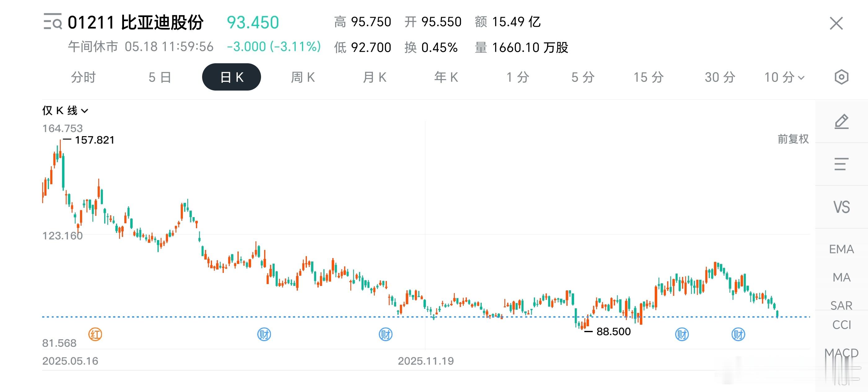Click the third 财 earnings marker
Screen dimensions: 868x392
682,334
